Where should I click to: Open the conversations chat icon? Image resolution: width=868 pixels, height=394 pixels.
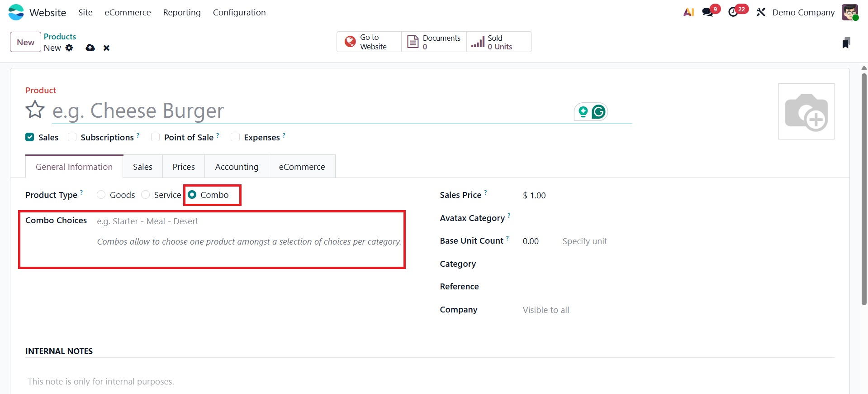tap(708, 12)
